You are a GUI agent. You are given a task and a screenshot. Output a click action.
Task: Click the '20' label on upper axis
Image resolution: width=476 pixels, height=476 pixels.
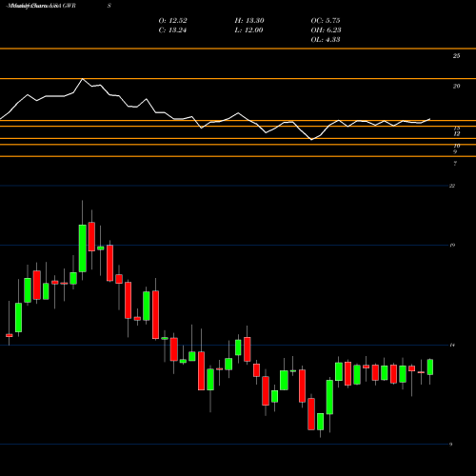click(x=456, y=86)
